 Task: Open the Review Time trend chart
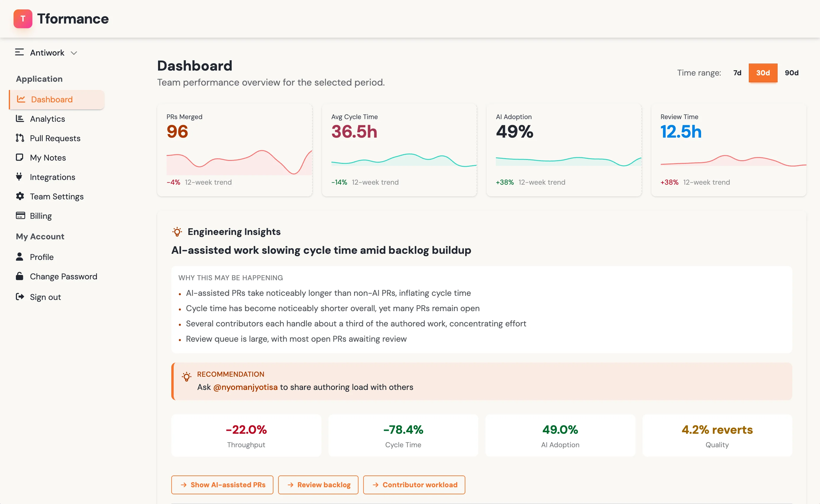pyautogui.click(x=733, y=161)
